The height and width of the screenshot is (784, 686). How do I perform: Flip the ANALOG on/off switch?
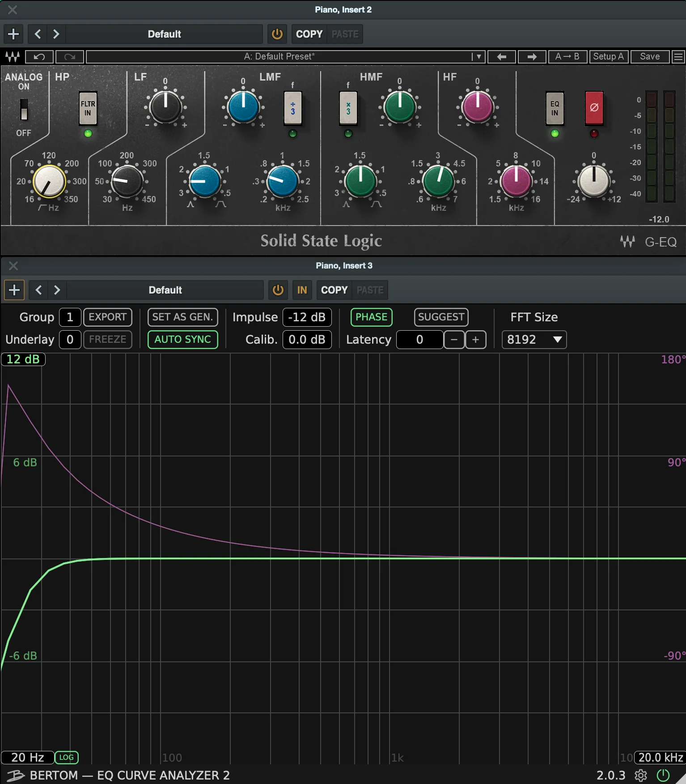coord(24,109)
